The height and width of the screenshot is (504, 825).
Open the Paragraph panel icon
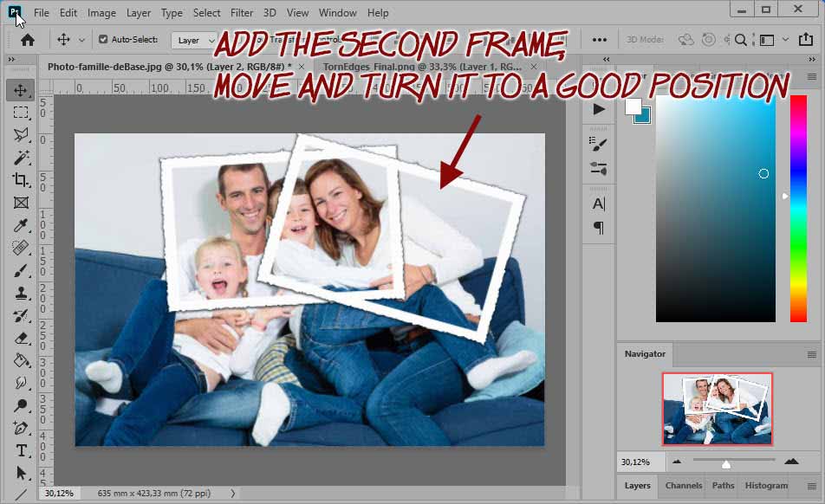click(x=599, y=228)
